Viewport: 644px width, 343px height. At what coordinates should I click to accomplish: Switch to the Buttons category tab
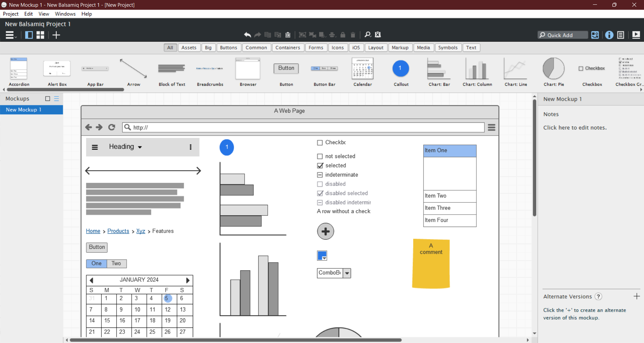pos(228,47)
